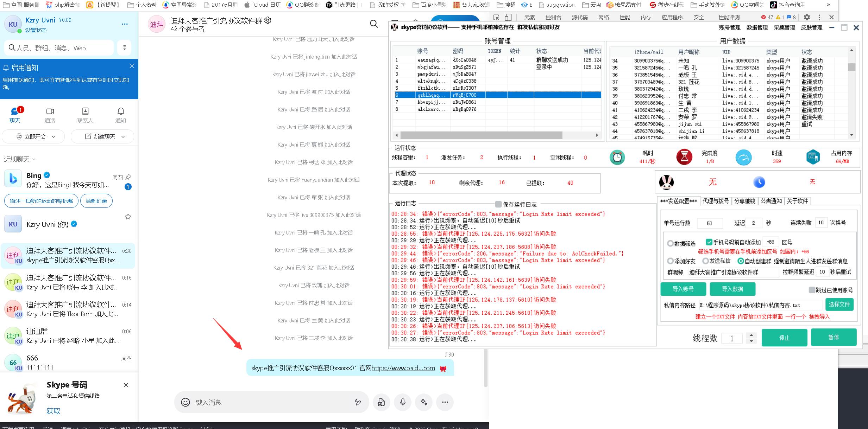Screen dimensions: 868x429
Task: Click the green import accounts button
Action: [683, 289]
